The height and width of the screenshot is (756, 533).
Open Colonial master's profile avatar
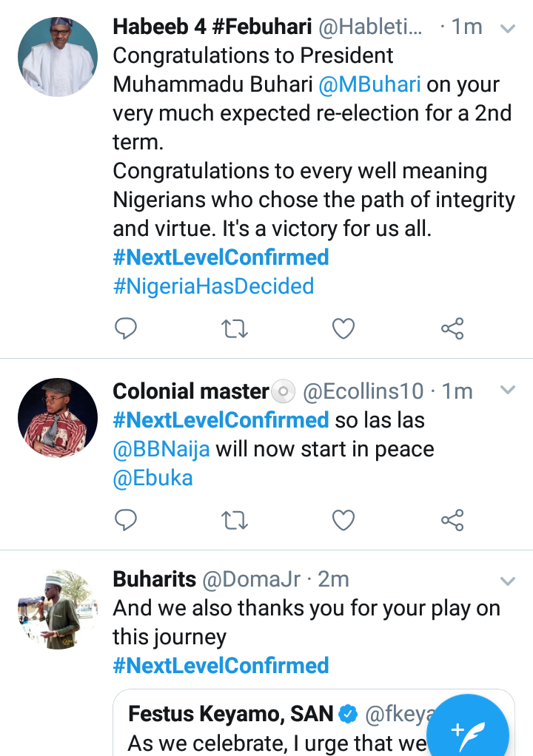tap(57, 418)
